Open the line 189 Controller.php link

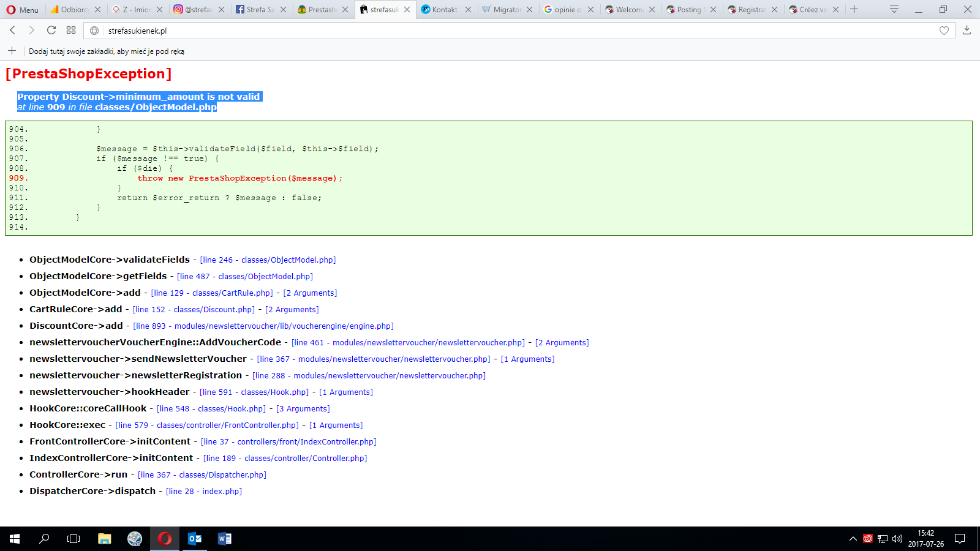tap(285, 459)
